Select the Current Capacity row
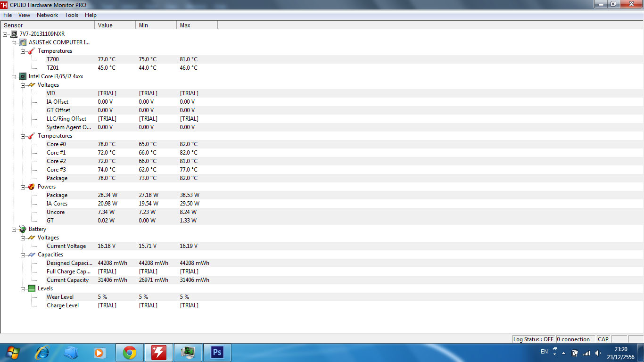644x362 pixels. pos(322,280)
